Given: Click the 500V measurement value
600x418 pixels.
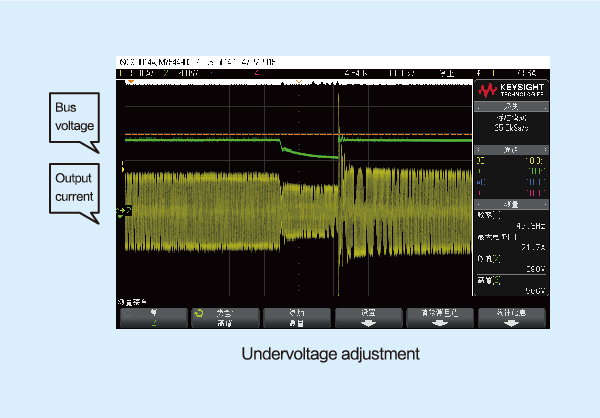Looking at the screenshot, I should [x=536, y=291].
